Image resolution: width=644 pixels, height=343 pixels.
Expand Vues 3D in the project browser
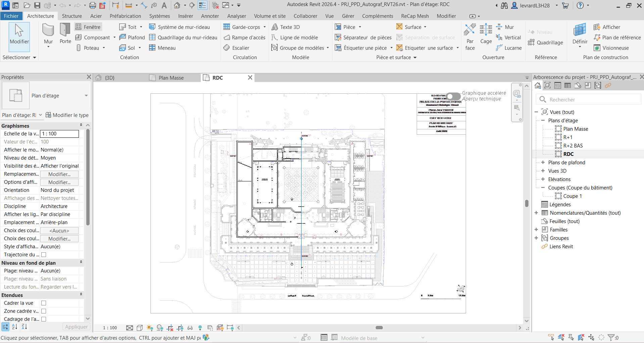coord(543,171)
